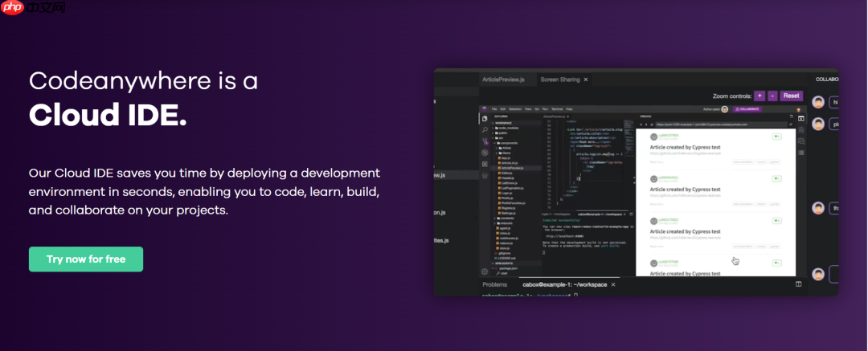868x351 pixels.
Task: Open the php中文网 logo link
Action: pyautogui.click(x=33, y=7)
